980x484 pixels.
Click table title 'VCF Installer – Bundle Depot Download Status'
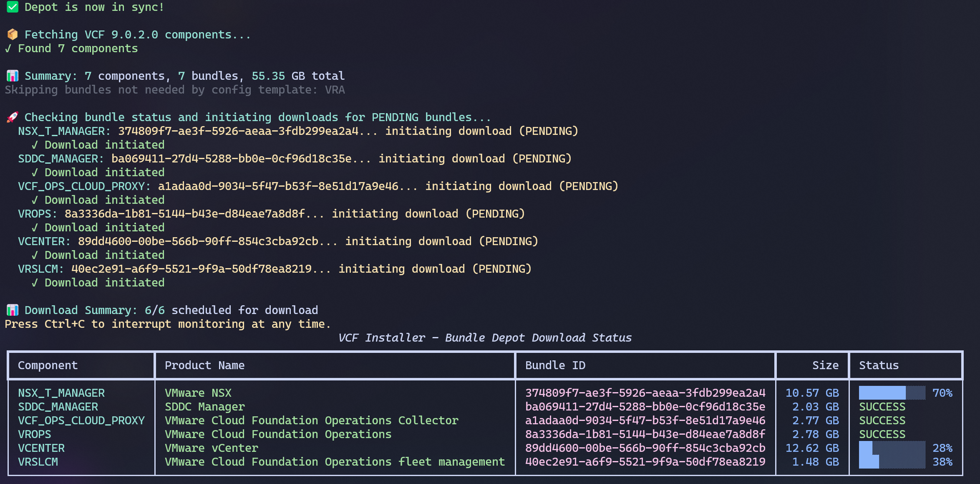(x=485, y=338)
